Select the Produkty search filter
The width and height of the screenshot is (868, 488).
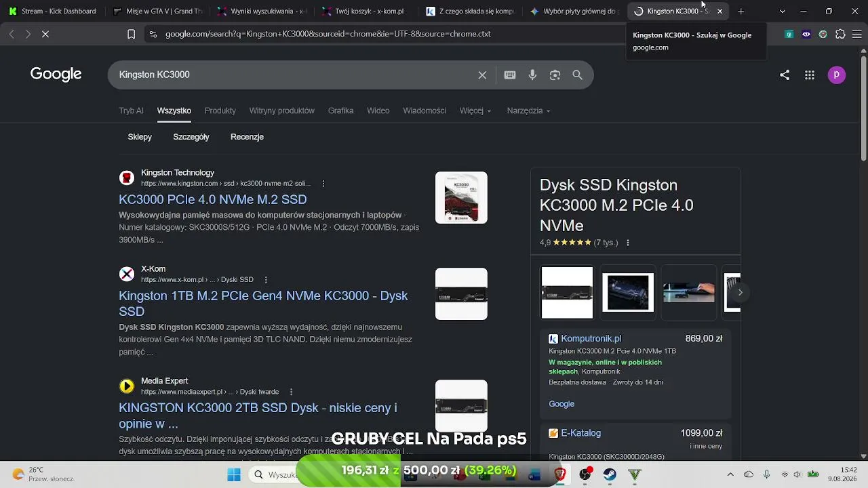220,110
